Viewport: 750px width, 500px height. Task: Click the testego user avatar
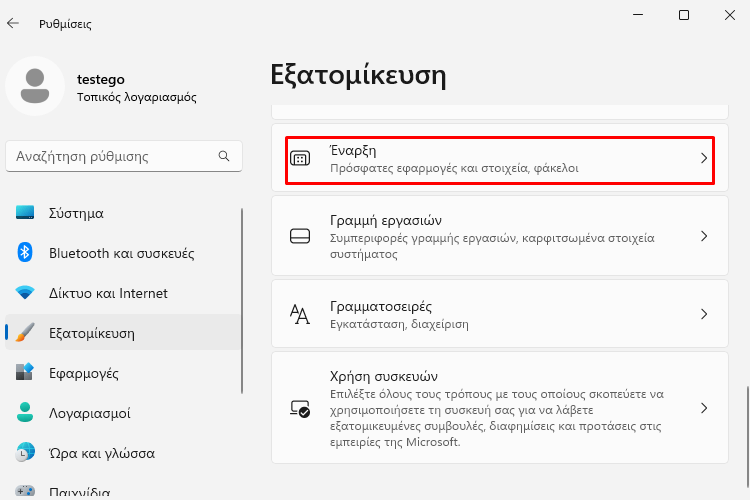click(35, 86)
